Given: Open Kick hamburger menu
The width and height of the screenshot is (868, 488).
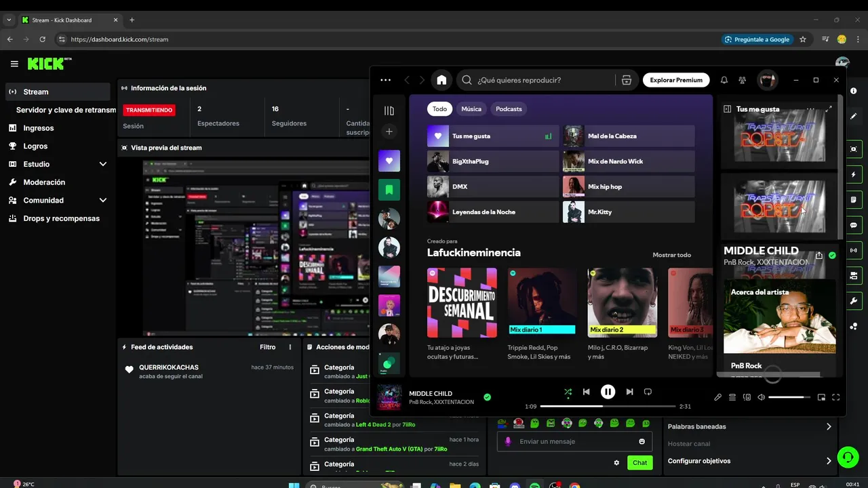Looking at the screenshot, I should coord(14,64).
